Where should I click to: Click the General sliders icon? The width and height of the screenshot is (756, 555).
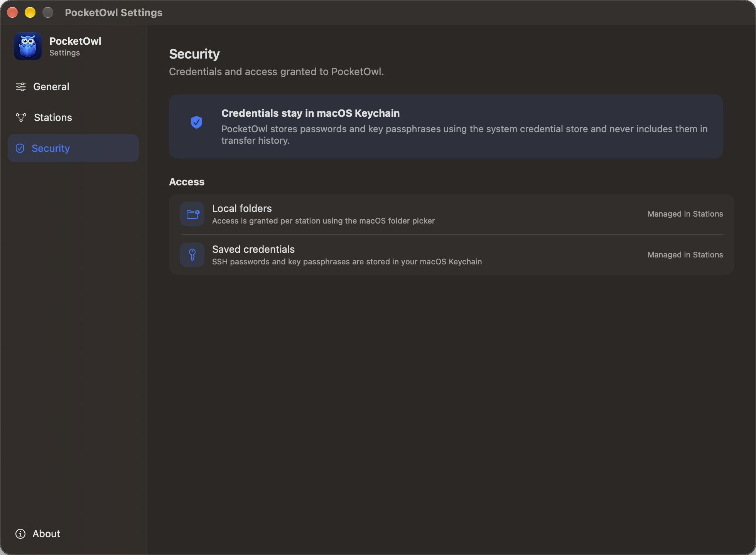click(21, 87)
